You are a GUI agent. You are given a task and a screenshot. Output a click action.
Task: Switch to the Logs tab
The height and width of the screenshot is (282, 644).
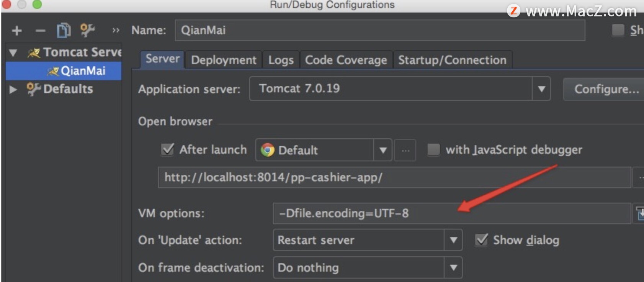(x=281, y=60)
